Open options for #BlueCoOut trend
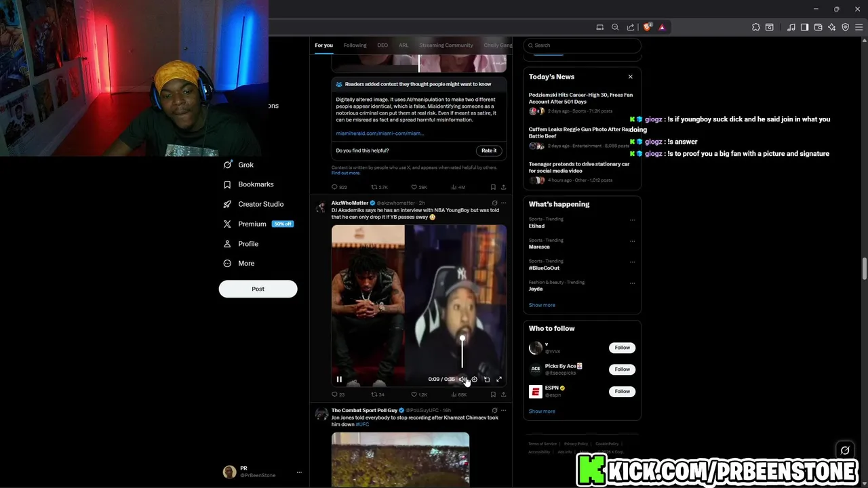The width and height of the screenshot is (868, 488). point(632,262)
